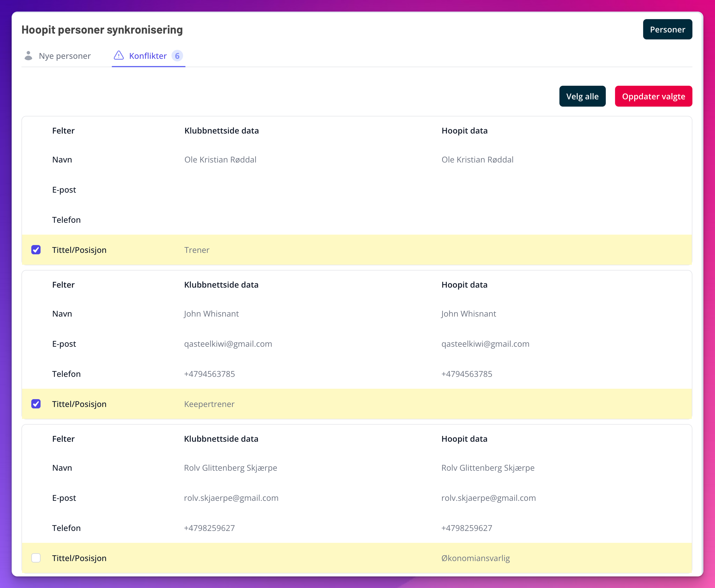Image resolution: width=715 pixels, height=588 pixels.
Task: Open the Konflikter tab
Action: (148, 56)
